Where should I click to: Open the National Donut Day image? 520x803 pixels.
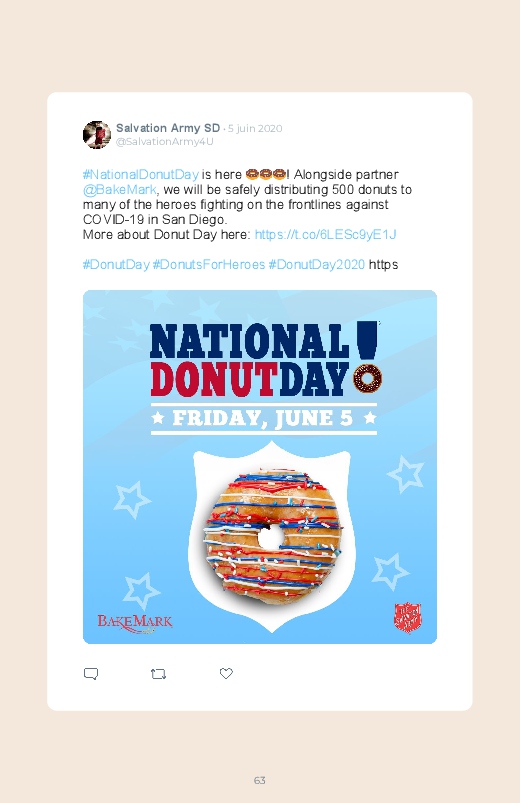point(260,467)
